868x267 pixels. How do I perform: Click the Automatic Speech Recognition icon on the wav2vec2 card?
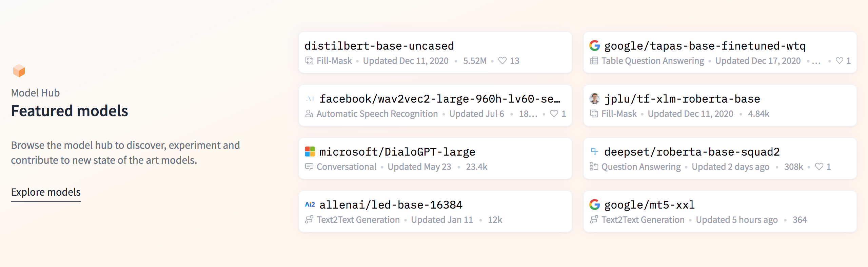coord(309,113)
